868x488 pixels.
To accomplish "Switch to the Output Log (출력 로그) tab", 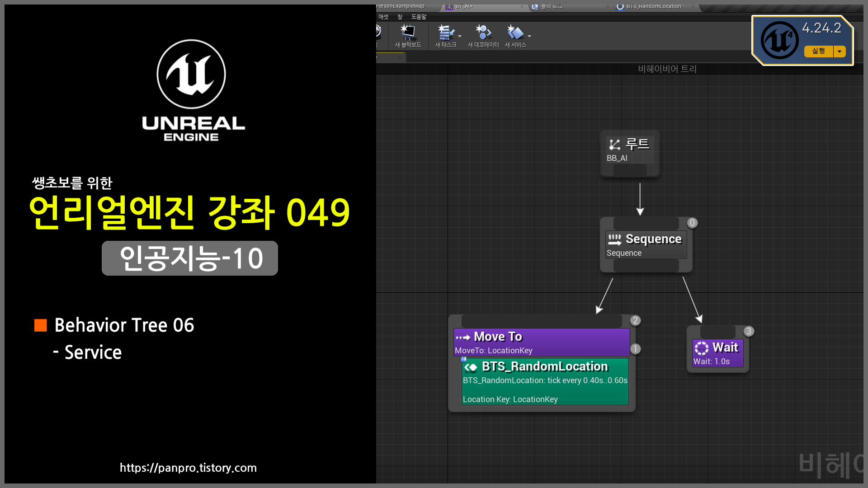I will click(x=552, y=6).
